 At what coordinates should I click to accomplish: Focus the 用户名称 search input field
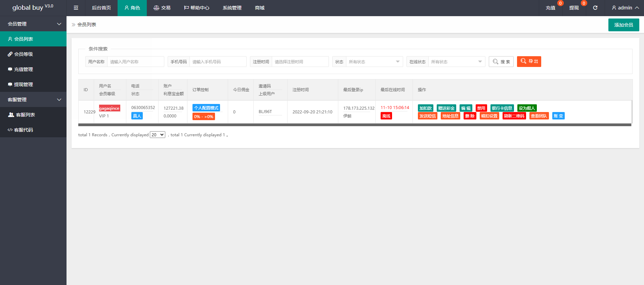(135, 62)
